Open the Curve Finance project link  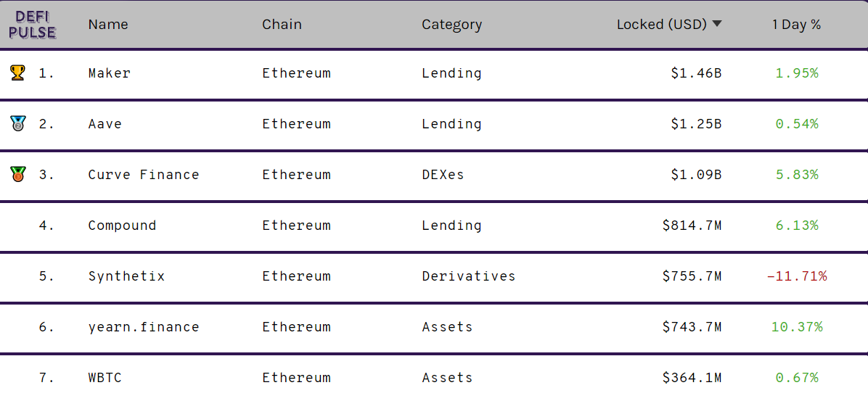coord(144,175)
